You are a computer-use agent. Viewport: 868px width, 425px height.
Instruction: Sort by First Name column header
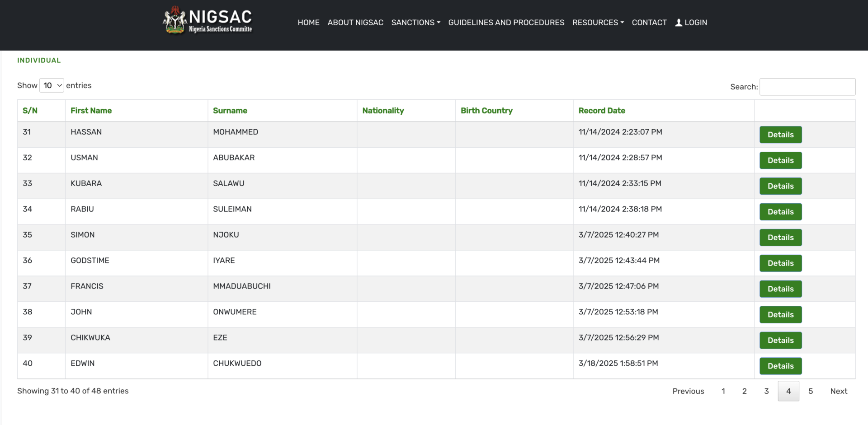point(91,111)
